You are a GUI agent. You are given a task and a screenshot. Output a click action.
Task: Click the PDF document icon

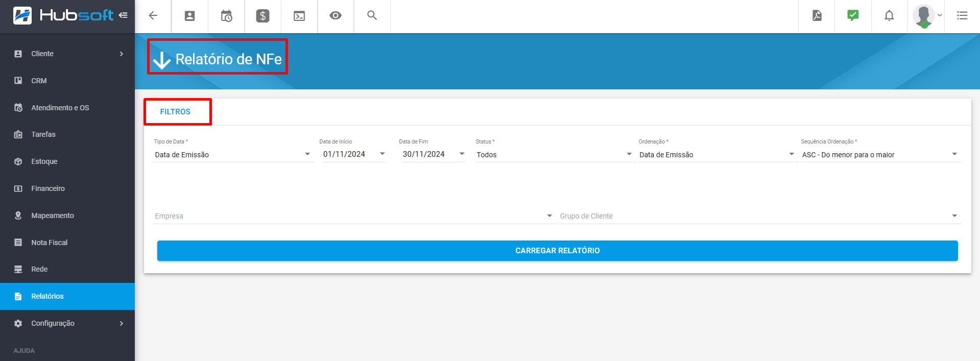tap(817, 16)
